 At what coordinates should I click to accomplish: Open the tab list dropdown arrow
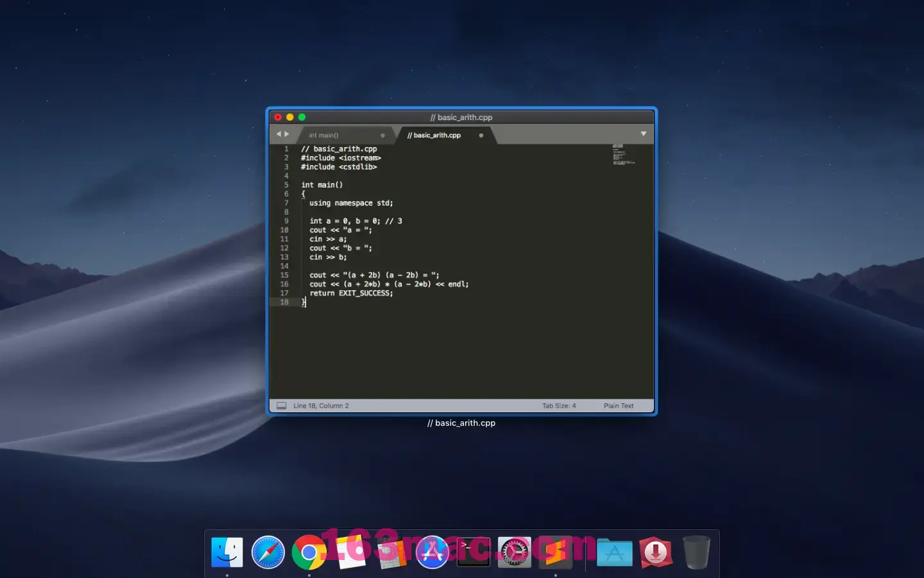(x=643, y=134)
